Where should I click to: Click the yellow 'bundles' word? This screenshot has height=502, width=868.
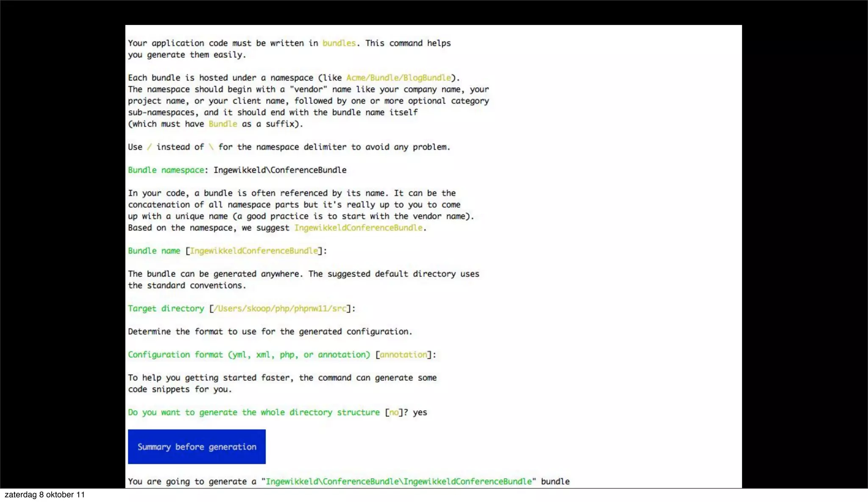(x=339, y=43)
